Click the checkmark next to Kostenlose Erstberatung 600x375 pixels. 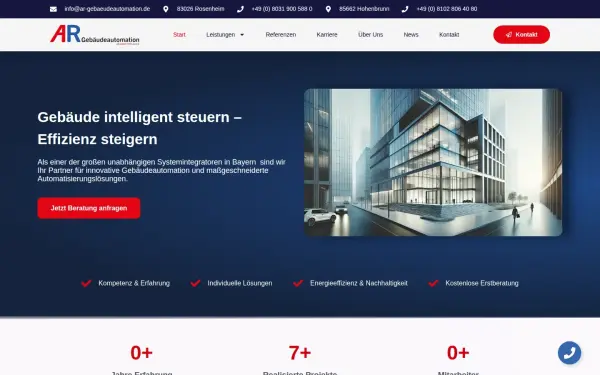coord(433,283)
